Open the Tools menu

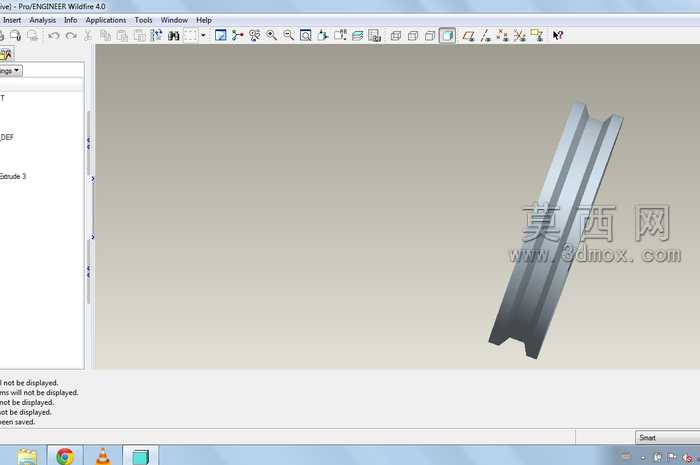pyautogui.click(x=143, y=20)
